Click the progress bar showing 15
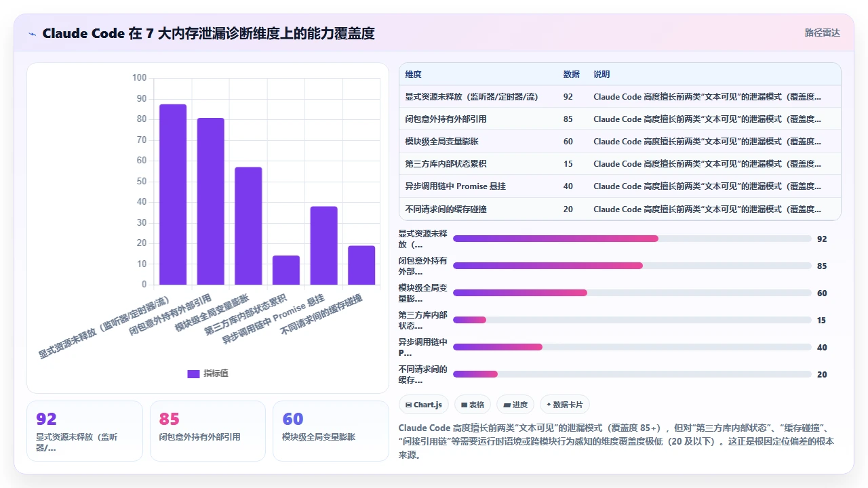 coord(632,320)
